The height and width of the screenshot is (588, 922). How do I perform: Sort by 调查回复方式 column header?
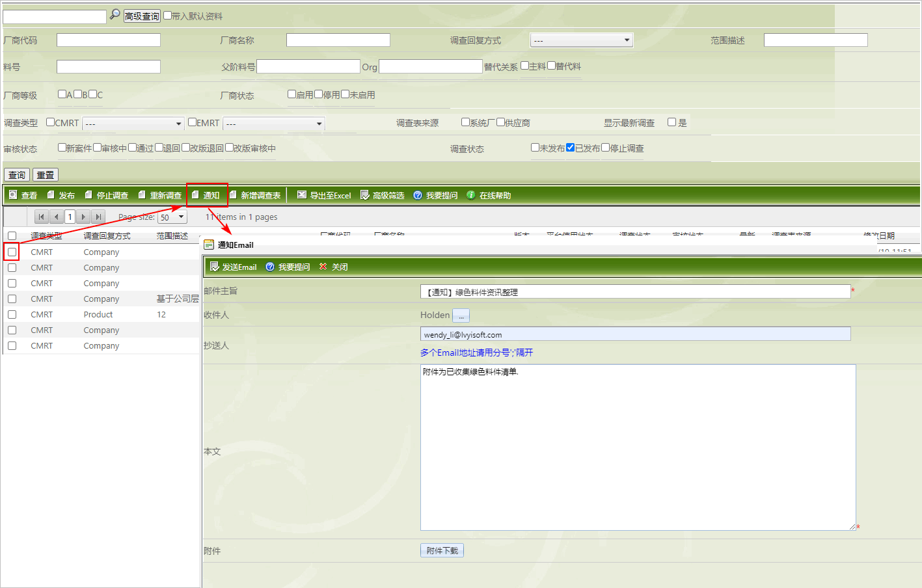tap(107, 235)
